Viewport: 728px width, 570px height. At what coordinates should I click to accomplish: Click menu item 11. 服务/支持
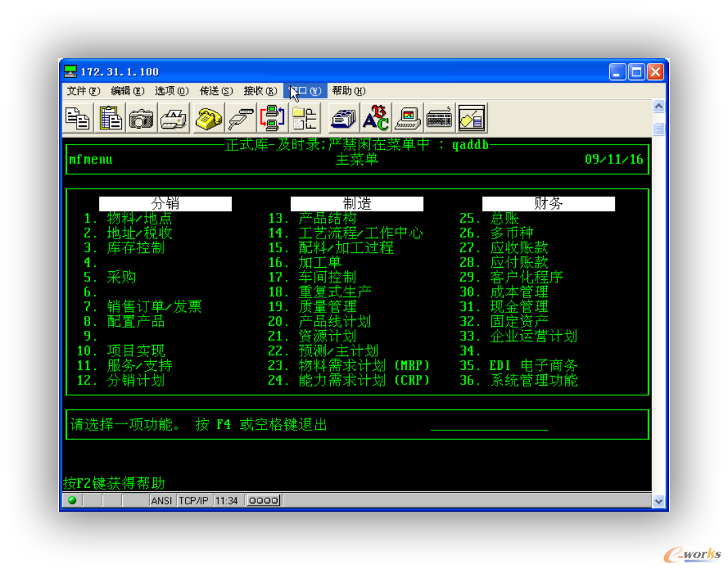(125, 366)
